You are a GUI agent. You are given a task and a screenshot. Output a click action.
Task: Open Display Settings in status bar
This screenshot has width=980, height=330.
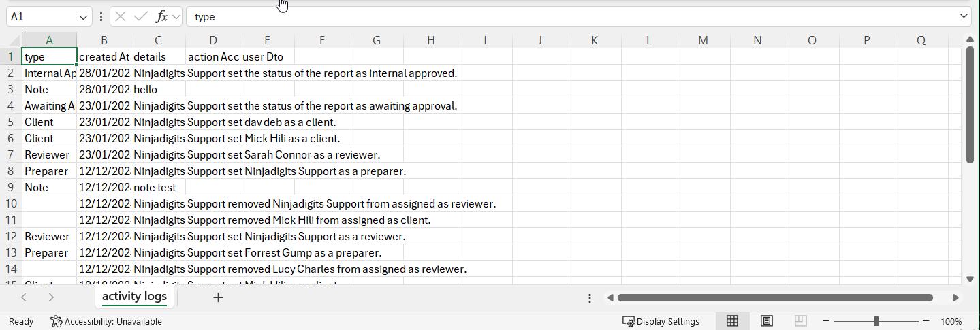coord(661,321)
